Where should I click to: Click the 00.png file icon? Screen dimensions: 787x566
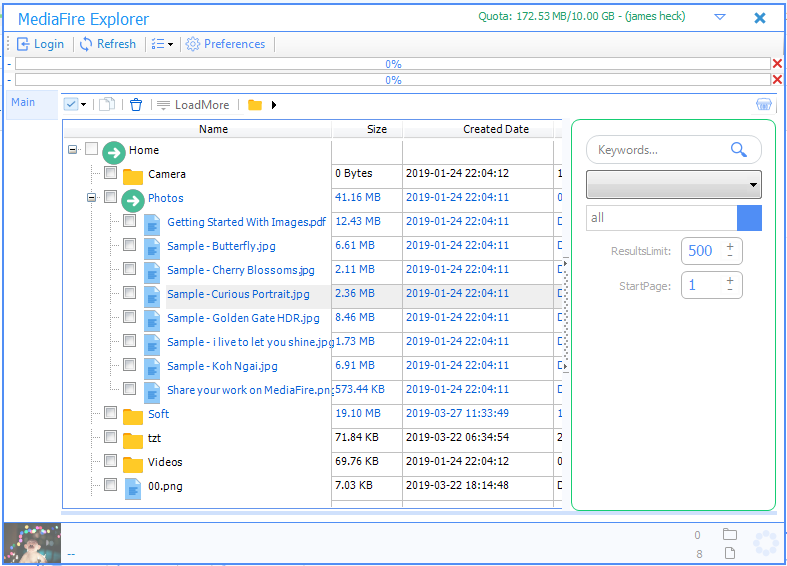[133, 489]
